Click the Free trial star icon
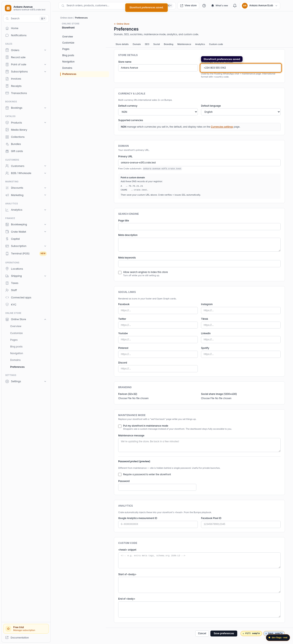The width and height of the screenshot is (293, 644). pyautogui.click(x=8, y=629)
